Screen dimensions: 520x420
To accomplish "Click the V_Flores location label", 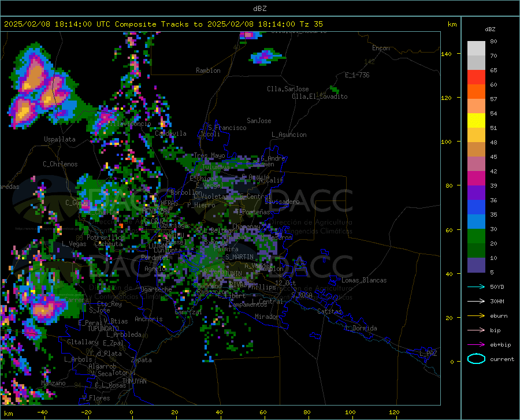I will tap(96, 398).
